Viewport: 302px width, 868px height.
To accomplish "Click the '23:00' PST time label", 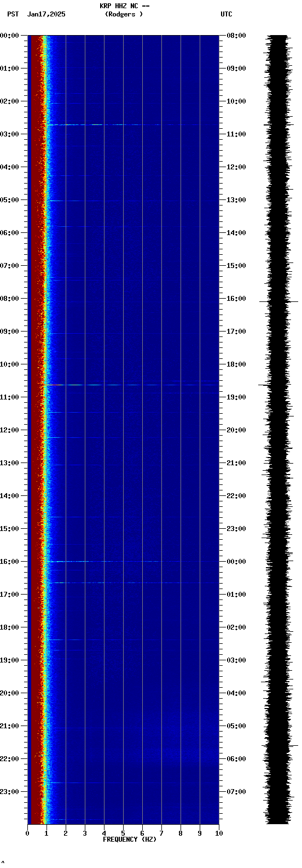I will pos(9,792).
